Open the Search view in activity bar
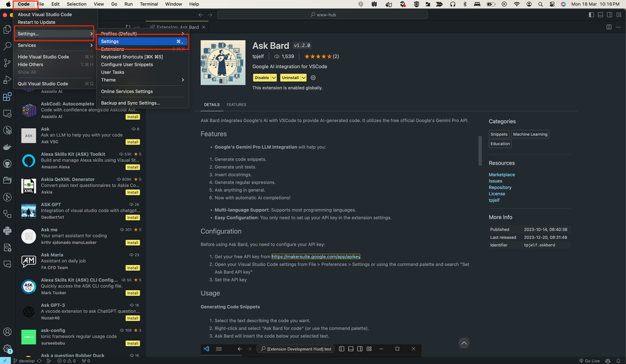 pyautogui.click(x=8, y=46)
